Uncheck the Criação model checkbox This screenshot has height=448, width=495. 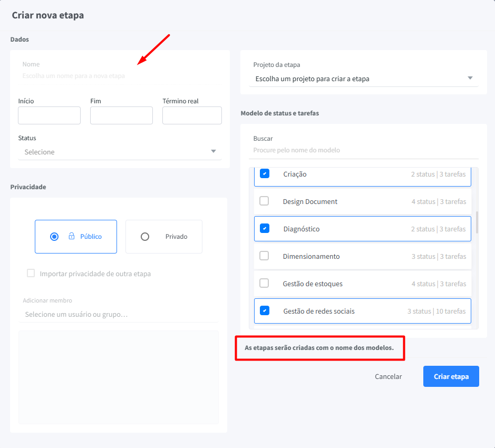(x=265, y=173)
